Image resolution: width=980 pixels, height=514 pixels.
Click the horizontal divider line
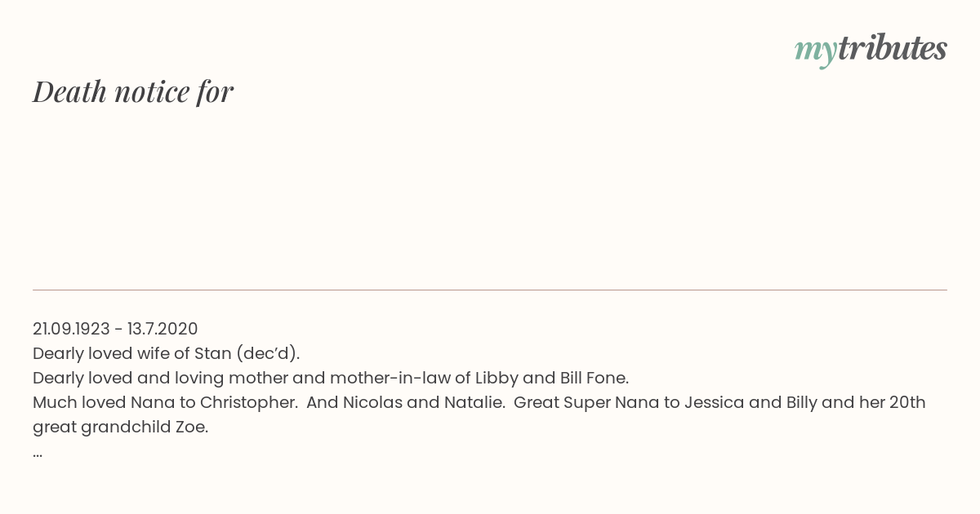(490, 290)
